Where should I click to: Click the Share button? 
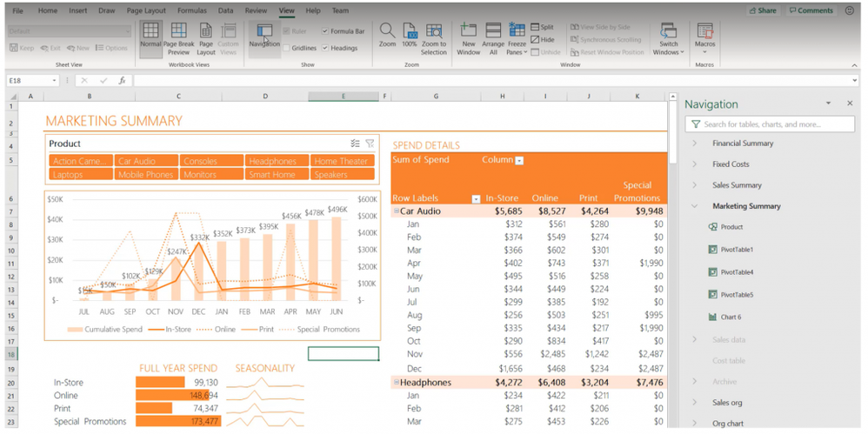764,11
